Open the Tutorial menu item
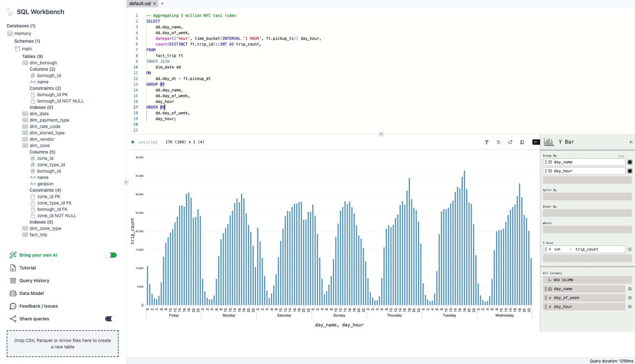This screenshot has height=364, width=635. click(27, 268)
